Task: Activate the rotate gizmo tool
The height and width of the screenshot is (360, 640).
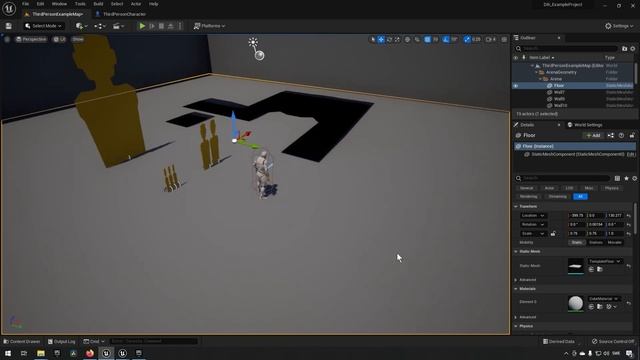Action: pyautogui.click(x=389, y=40)
